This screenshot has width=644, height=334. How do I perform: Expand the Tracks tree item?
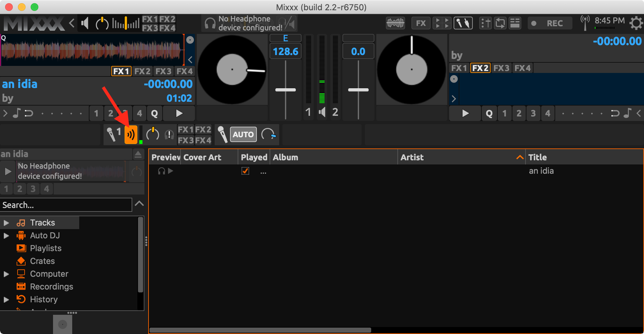click(6, 223)
